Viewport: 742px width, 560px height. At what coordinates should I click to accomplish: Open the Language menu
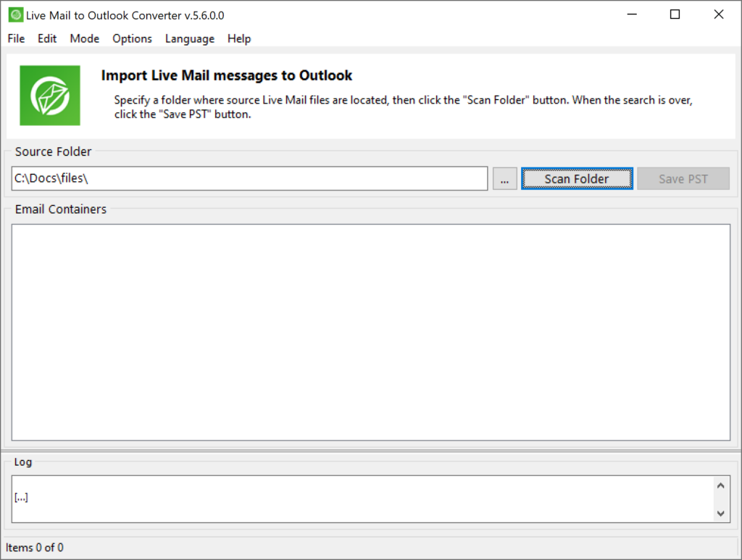tap(189, 39)
